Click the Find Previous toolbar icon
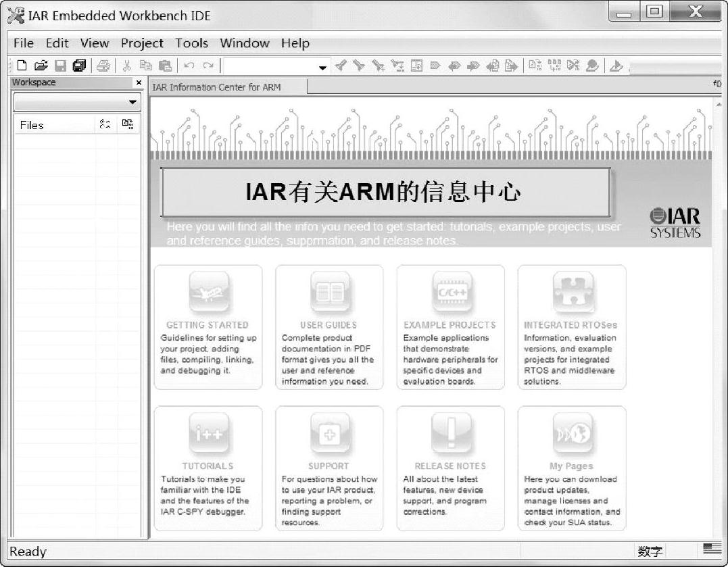Image resolution: width=728 pixels, height=567 pixels. click(x=340, y=66)
